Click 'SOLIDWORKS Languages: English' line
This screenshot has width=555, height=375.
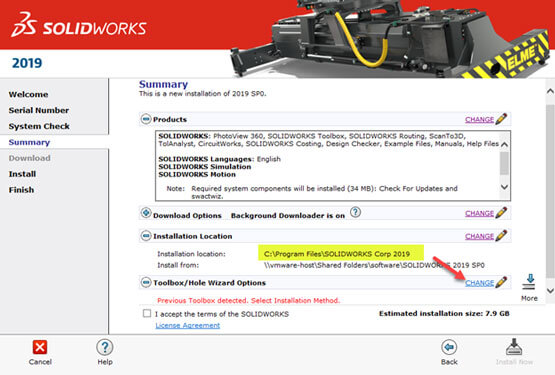pos(219,159)
